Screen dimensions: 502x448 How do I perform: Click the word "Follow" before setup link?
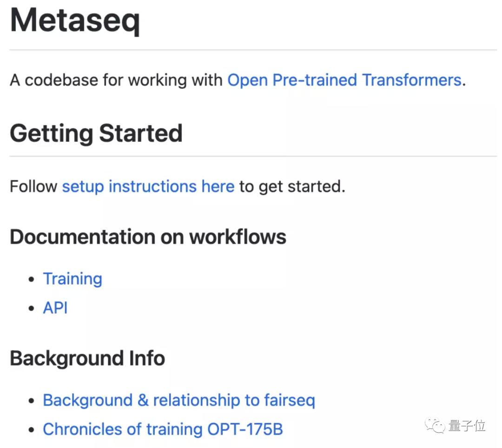coord(33,187)
